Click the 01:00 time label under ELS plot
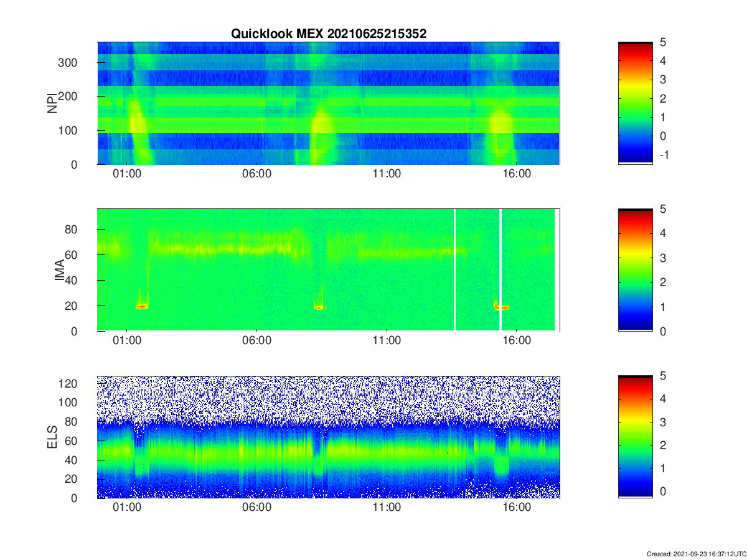The height and width of the screenshot is (560, 747). click(126, 508)
